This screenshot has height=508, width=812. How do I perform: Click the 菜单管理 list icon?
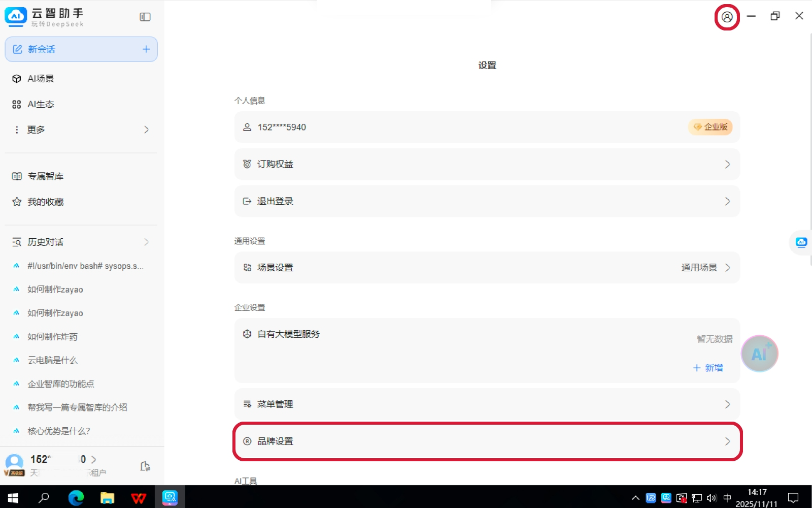(247, 404)
